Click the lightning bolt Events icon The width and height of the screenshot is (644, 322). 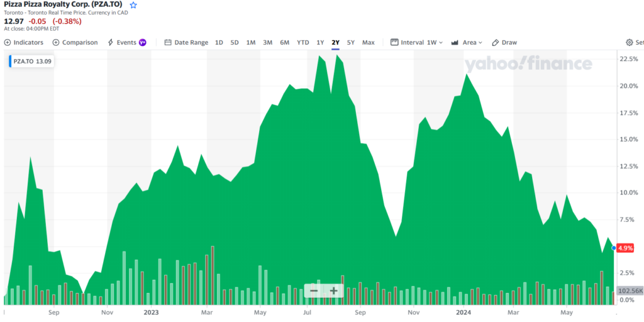click(x=111, y=42)
